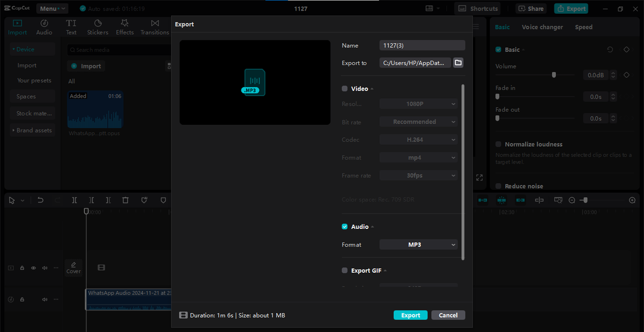
Task: Click the Fade out slider handle
Action: pyautogui.click(x=498, y=118)
